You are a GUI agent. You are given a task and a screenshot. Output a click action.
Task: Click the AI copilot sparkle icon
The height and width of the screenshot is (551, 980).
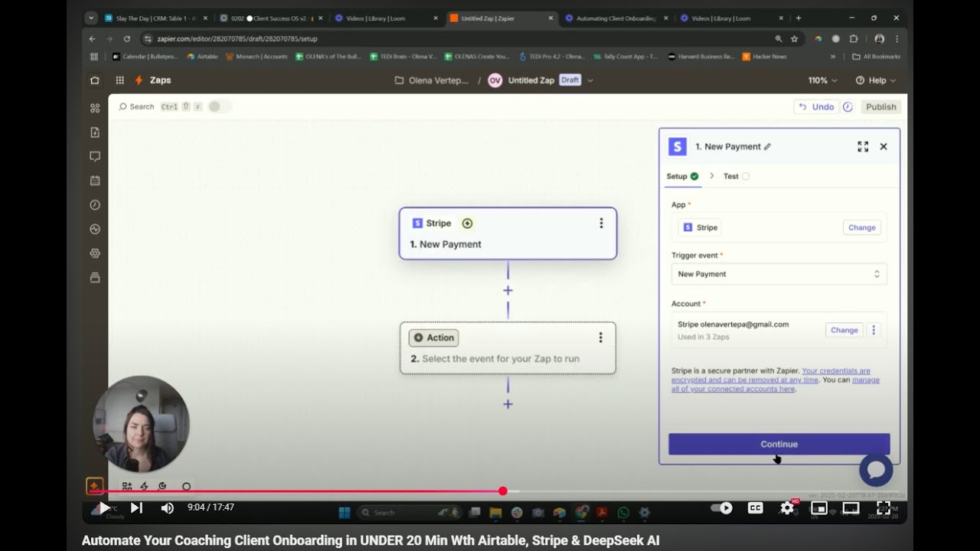(95, 486)
